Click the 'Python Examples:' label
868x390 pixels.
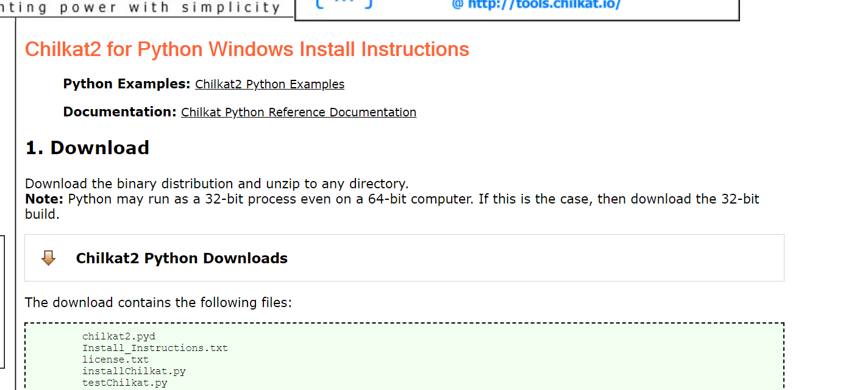click(x=126, y=84)
